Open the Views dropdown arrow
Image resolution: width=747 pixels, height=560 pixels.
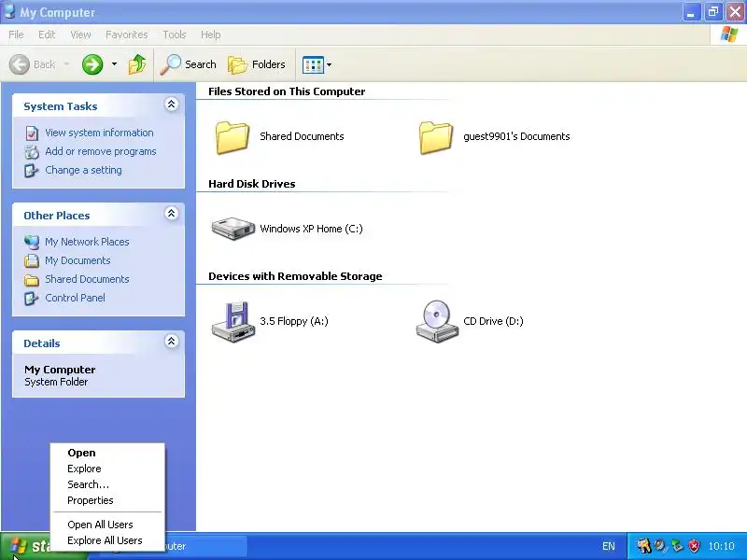pyautogui.click(x=329, y=64)
